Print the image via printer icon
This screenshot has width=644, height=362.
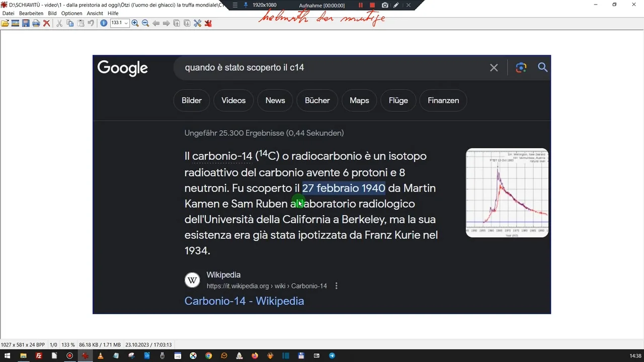click(36, 23)
